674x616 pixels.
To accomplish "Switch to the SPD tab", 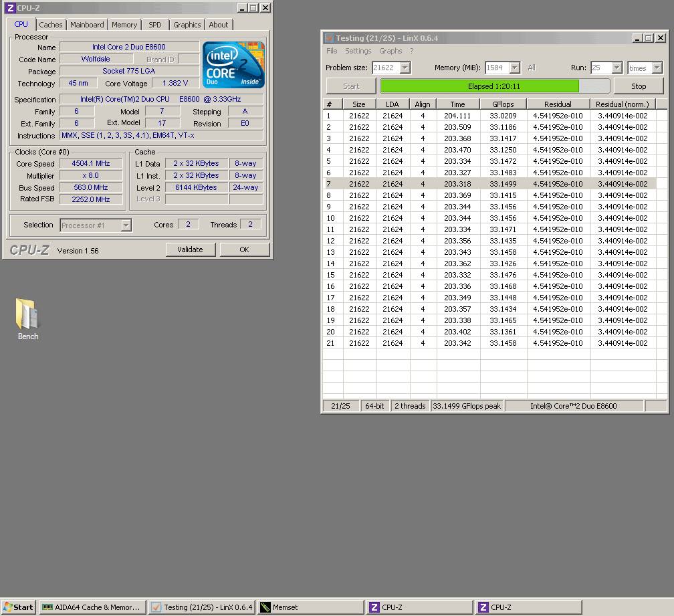I will pos(154,25).
